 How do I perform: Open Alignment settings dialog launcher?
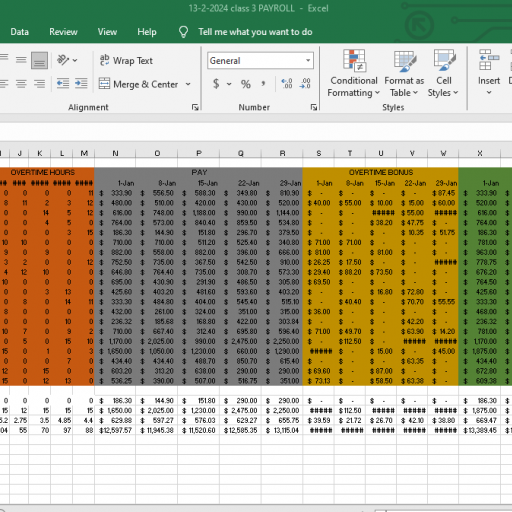point(195,107)
